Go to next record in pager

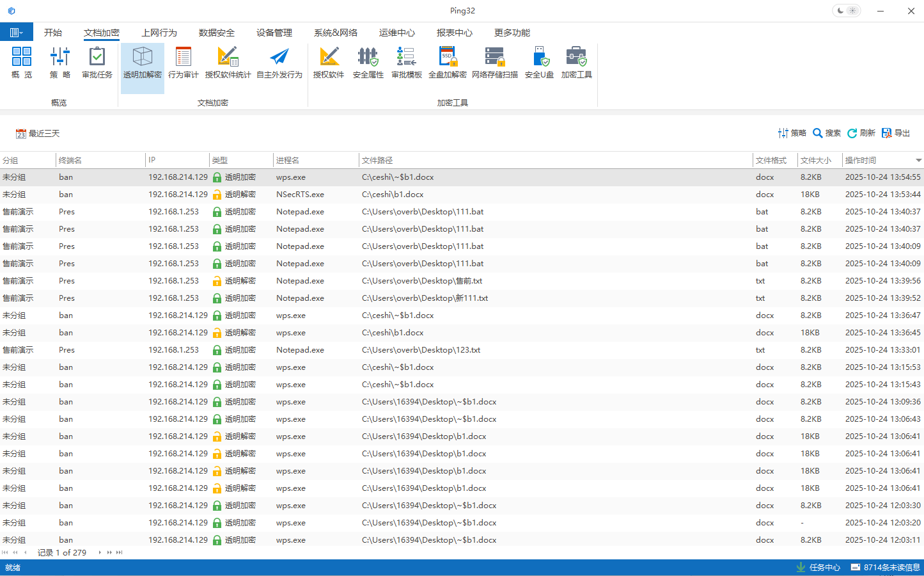click(100, 552)
